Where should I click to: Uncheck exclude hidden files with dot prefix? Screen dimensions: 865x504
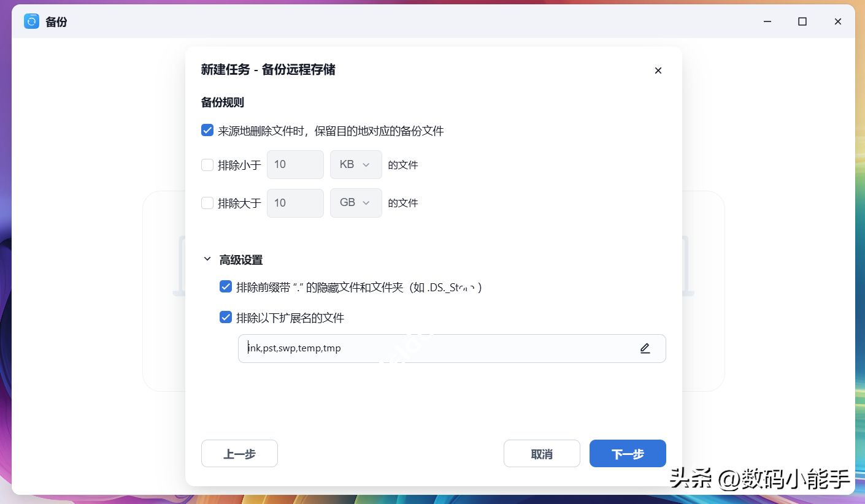(x=226, y=287)
